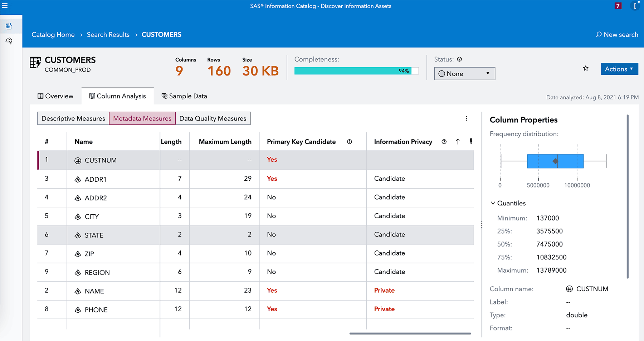
Task: Open the Overview tab
Action: [55, 96]
